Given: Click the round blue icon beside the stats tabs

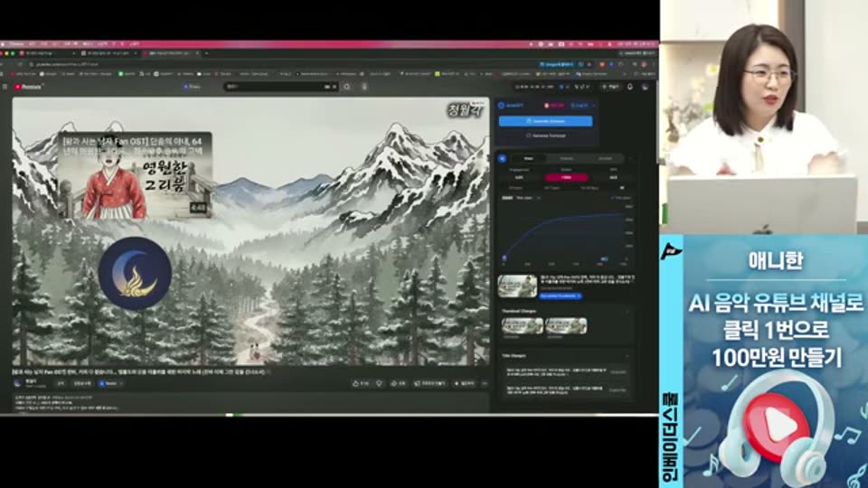Looking at the screenshot, I should tap(502, 159).
